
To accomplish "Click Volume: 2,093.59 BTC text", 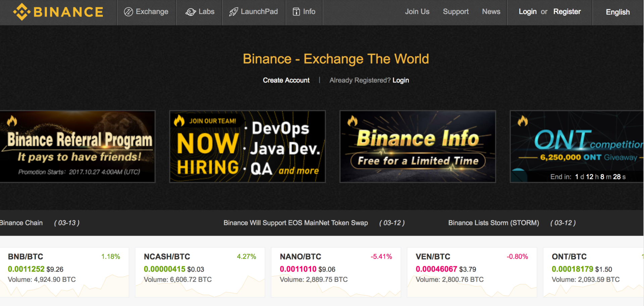I will tap(586, 280).
